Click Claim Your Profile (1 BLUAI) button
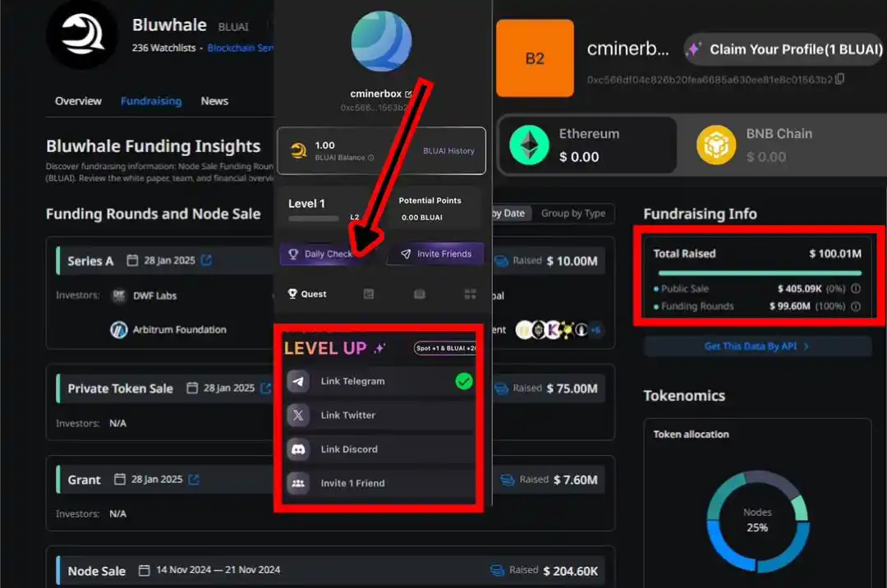Viewport: 887px width, 588px height. [785, 50]
